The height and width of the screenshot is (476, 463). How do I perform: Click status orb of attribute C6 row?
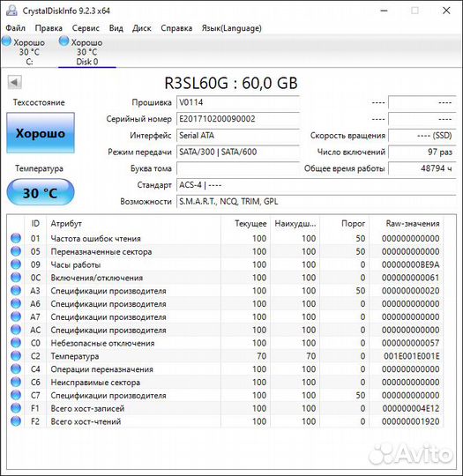tap(16, 382)
